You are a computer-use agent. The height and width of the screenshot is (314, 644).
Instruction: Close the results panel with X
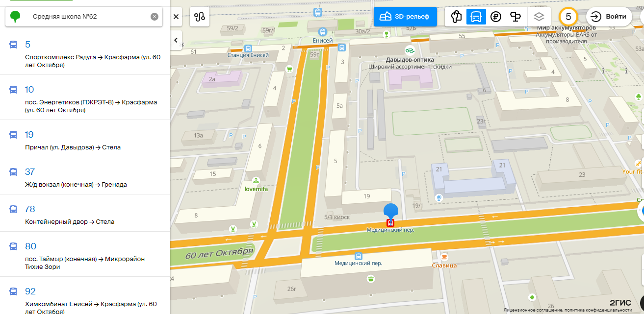pos(176,17)
